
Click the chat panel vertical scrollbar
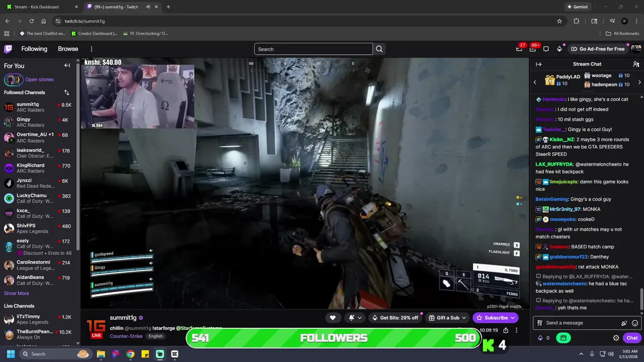click(x=641, y=299)
